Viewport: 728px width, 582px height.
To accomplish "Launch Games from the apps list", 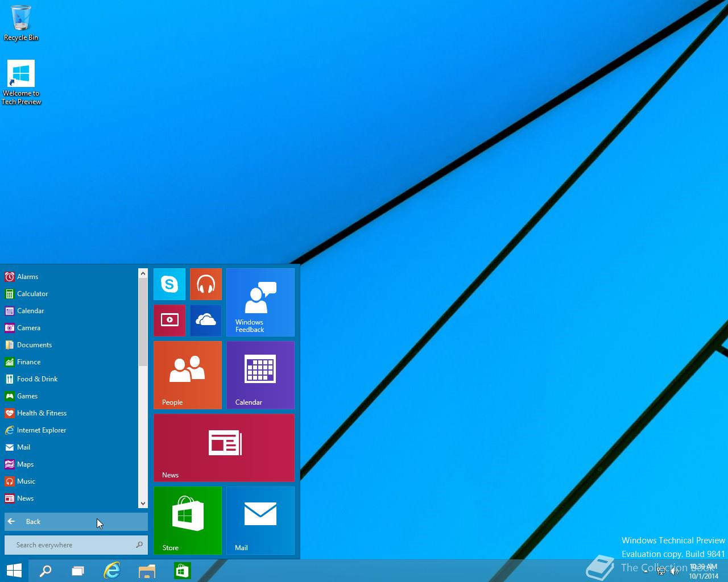I will click(x=70, y=396).
